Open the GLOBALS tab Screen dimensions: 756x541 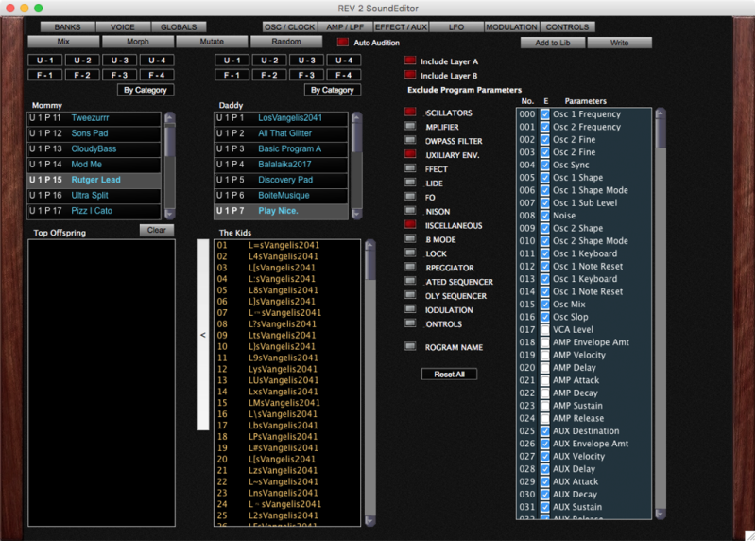click(x=178, y=27)
